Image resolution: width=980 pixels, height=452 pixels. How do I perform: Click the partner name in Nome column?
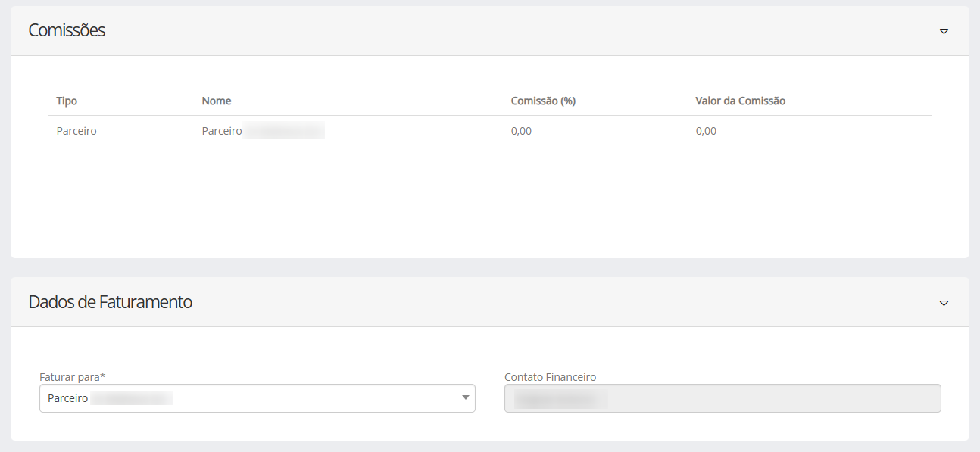point(262,131)
